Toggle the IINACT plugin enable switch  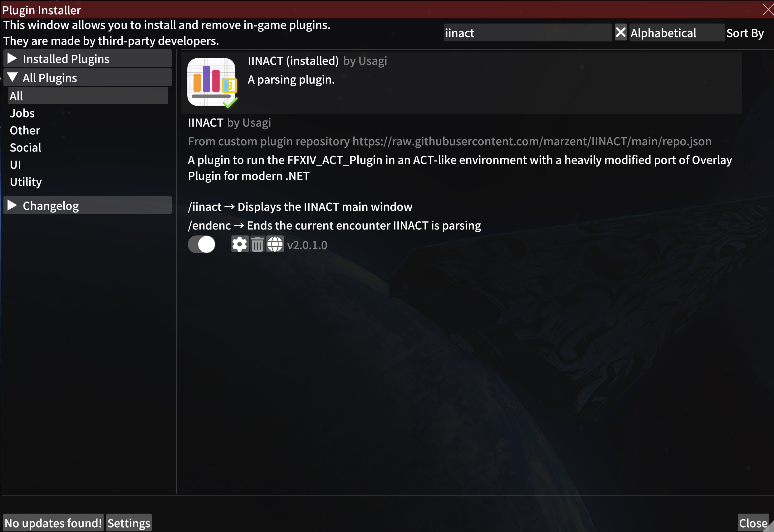(202, 244)
